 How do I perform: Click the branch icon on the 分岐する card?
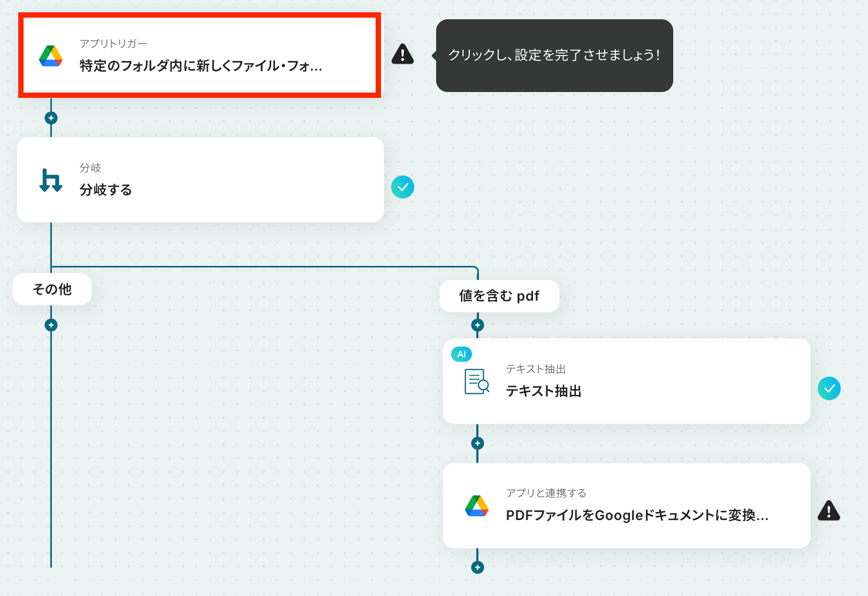click(x=51, y=180)
